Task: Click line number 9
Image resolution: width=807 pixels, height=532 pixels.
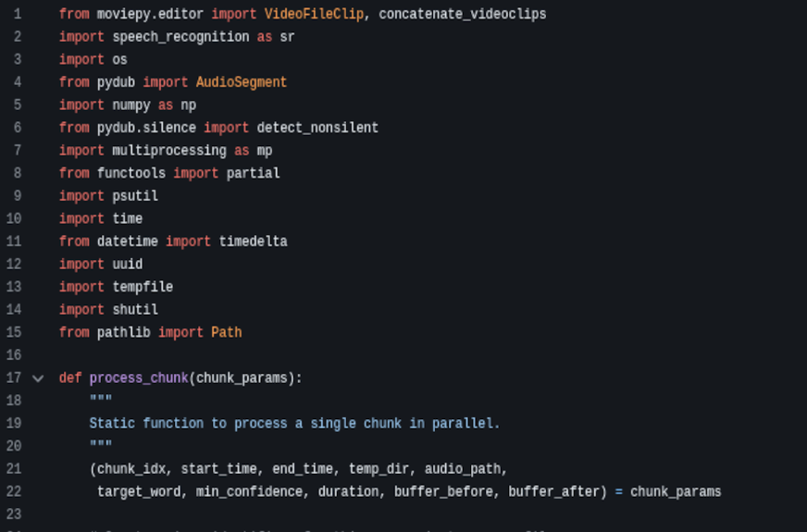Action: [x=17, y=196]
